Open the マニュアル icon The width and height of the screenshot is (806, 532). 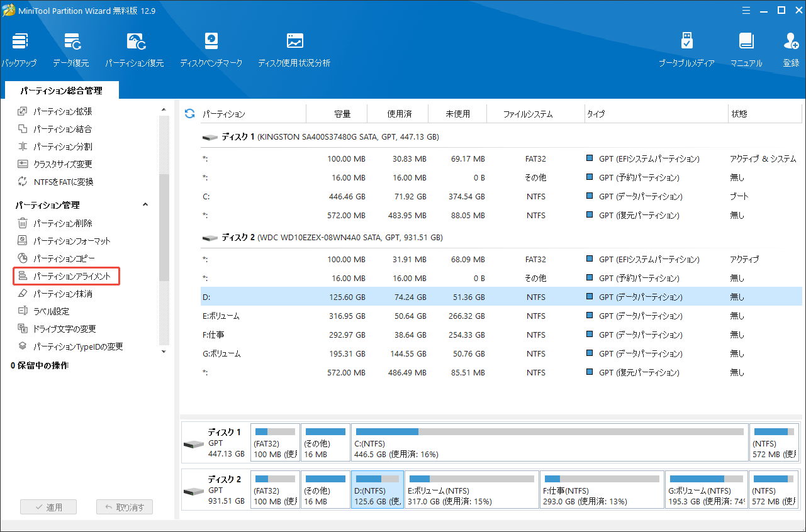pos(746,49)
